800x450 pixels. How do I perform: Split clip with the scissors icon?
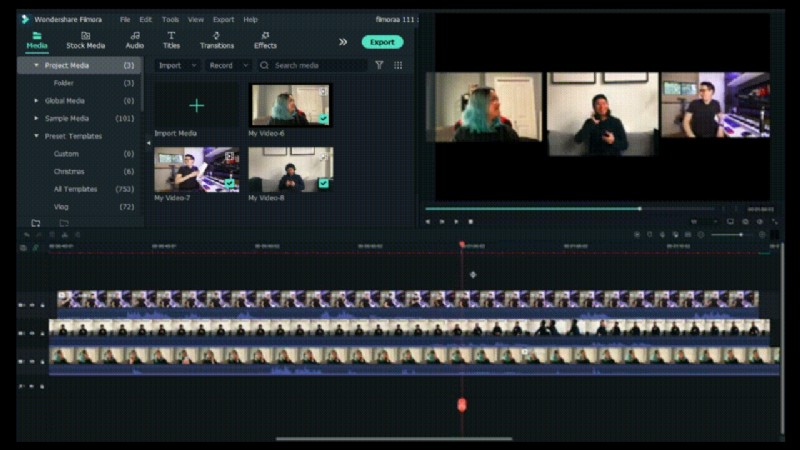65,235
